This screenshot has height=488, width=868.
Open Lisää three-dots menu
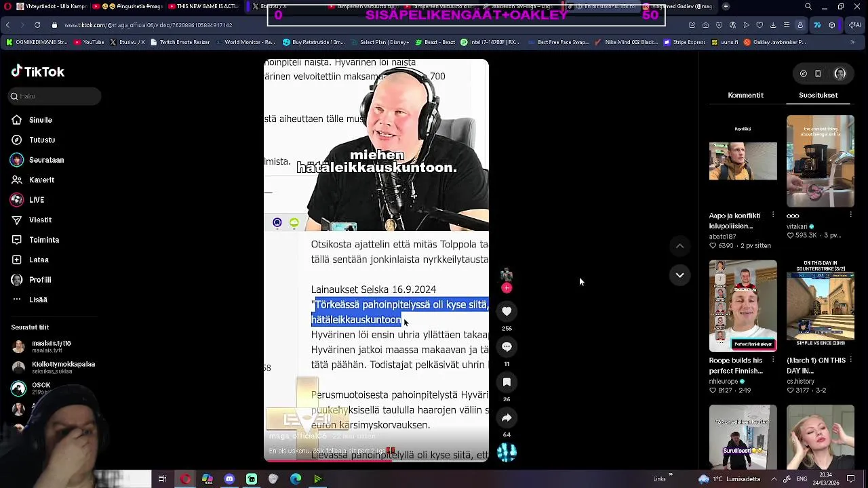point(17,300)
